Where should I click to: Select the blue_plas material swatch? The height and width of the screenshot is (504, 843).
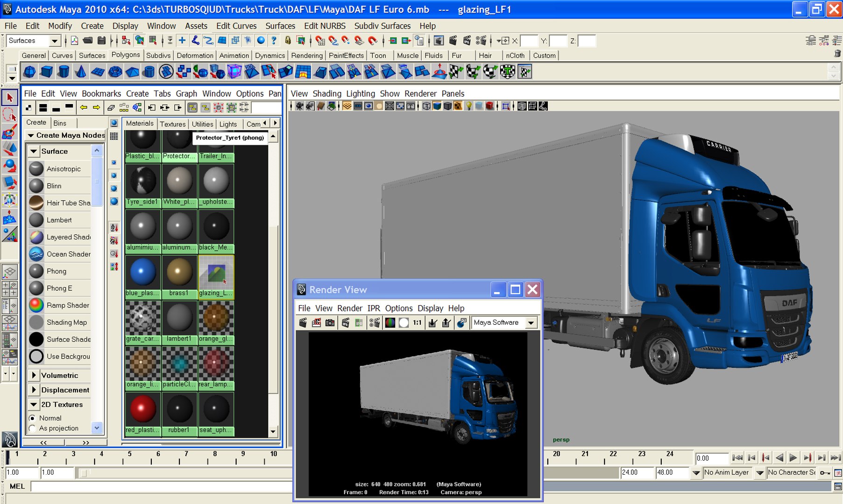point(142,276)
